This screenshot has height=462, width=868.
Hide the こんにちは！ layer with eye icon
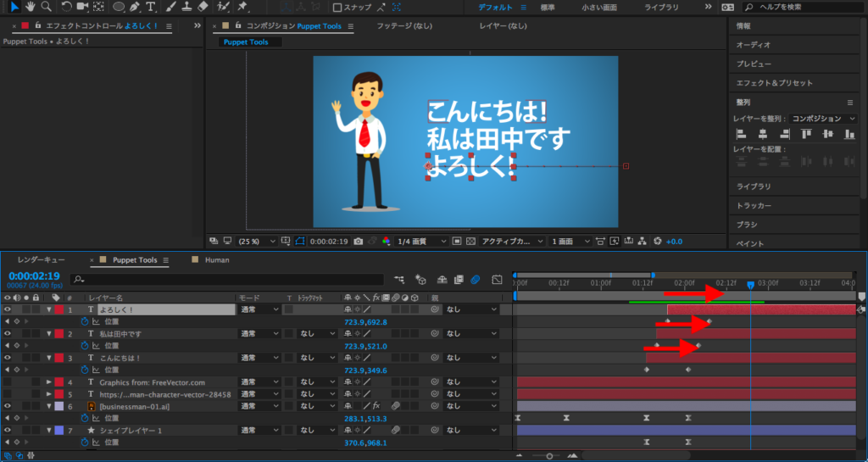[x=8, y=359]
